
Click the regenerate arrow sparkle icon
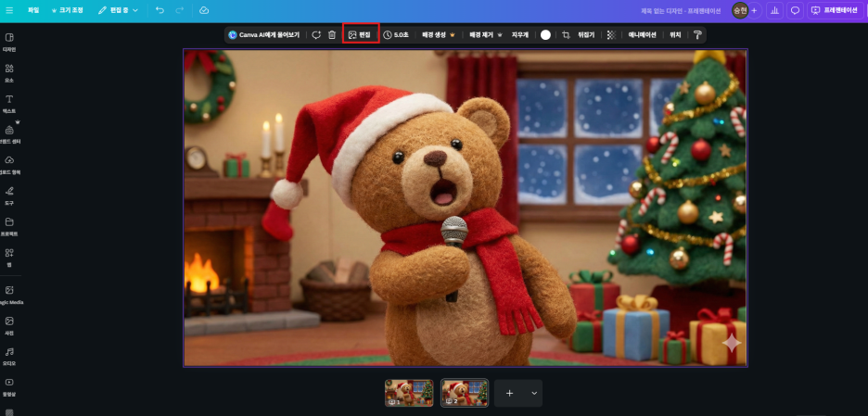tap(316, 35)
